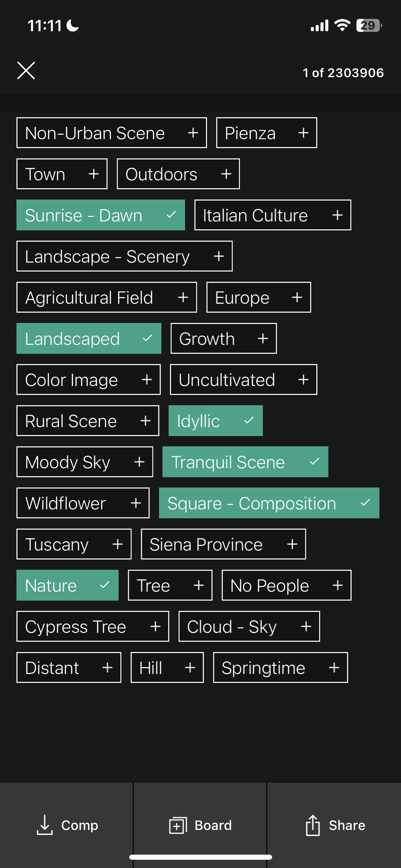
Task: Select the Moody Sky keyword
Action: click(85, 462)
